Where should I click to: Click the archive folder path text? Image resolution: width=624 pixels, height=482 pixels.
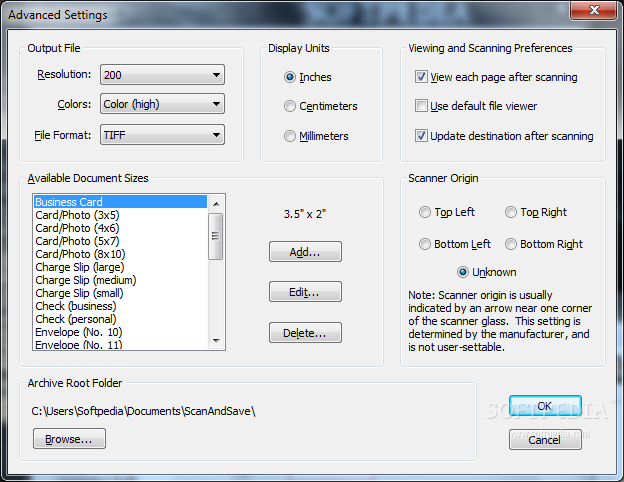(143, 411)
